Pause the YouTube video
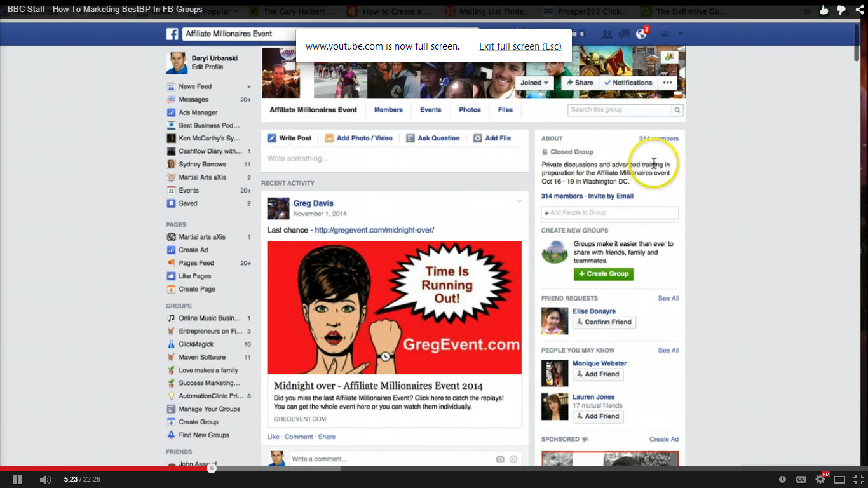Screen dimensions: 868x488 pyautogui.click(x=17, y=479)
